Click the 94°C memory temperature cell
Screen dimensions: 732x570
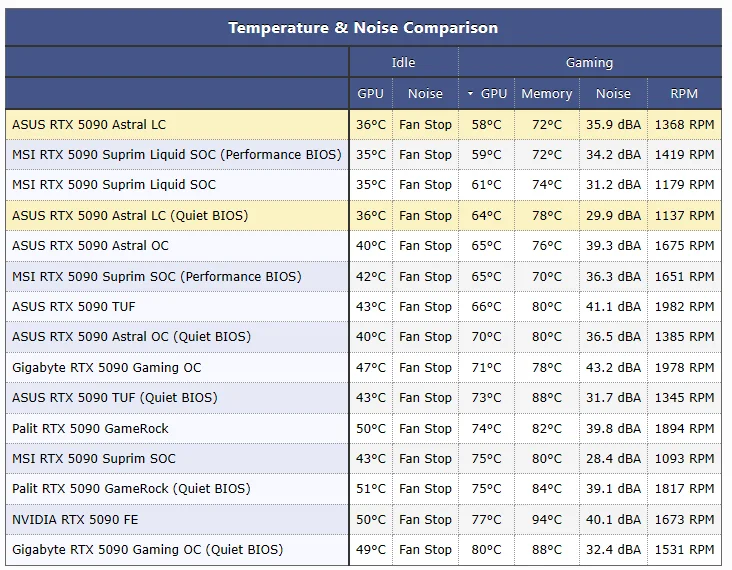pos(546,520)
